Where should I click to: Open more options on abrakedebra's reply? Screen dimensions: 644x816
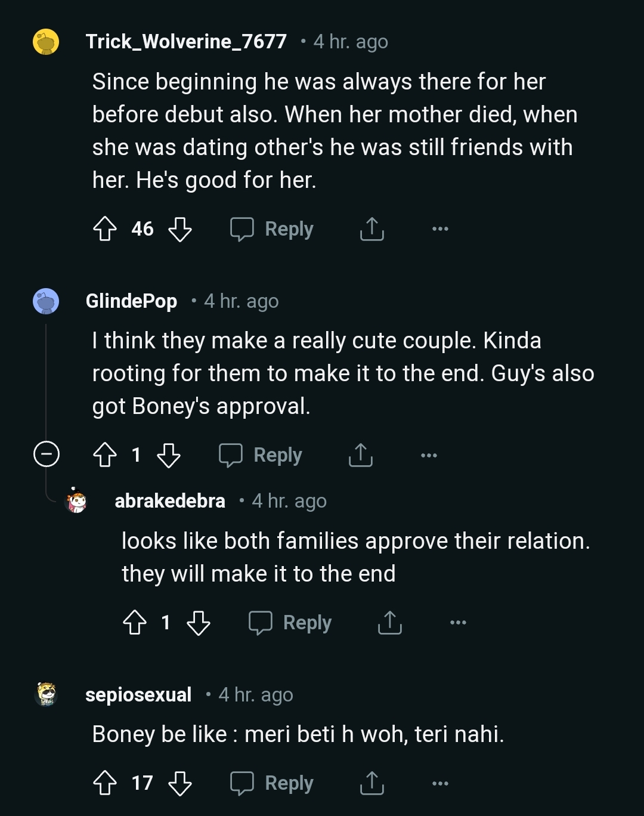[x=458, y=623]
